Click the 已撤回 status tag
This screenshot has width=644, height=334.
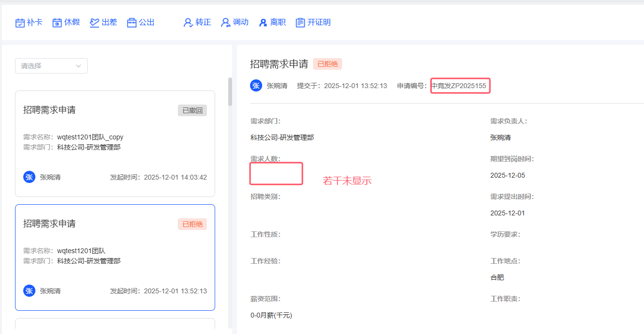pyautogui.click(x=192, y=110)
